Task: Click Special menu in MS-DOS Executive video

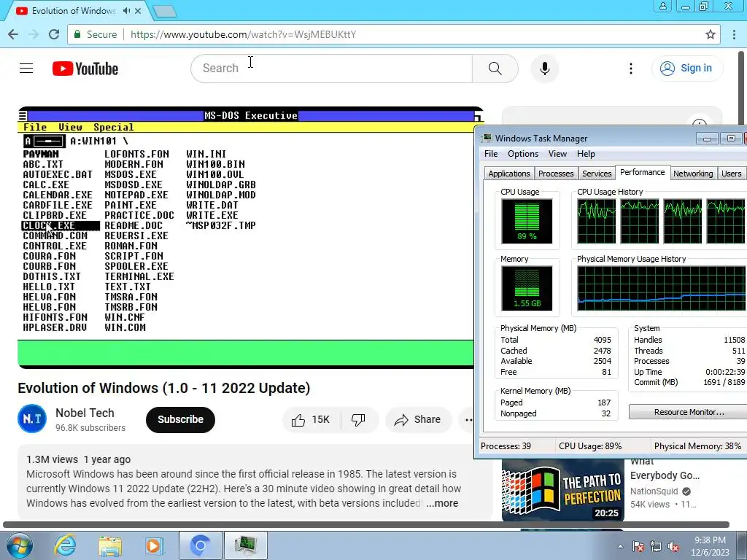Action: (x=113, y=127)
